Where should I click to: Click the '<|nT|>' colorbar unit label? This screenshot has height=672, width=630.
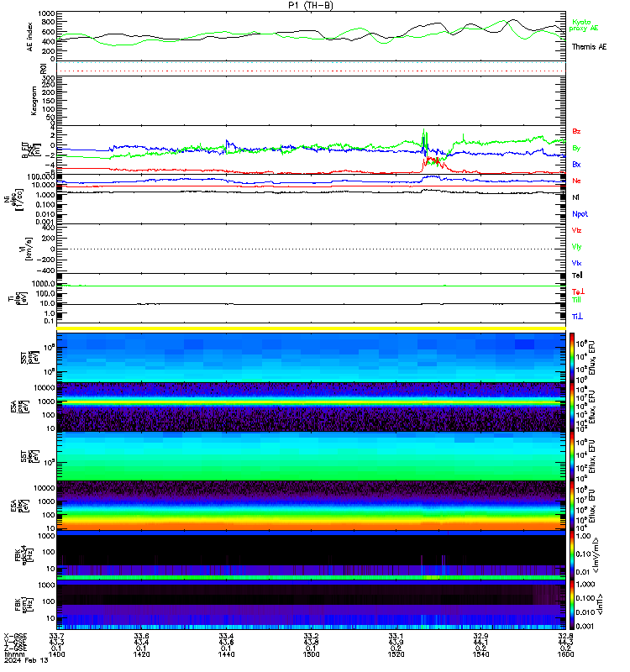point(599,604)
